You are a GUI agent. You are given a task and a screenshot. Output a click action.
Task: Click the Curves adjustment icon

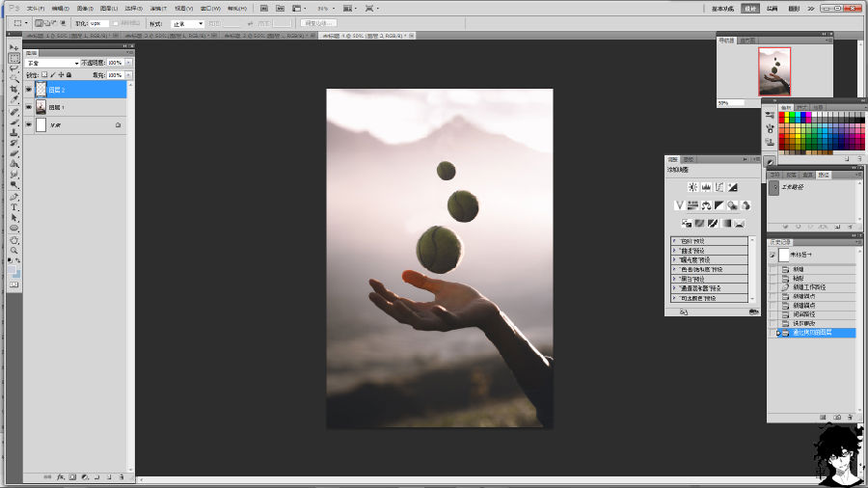pyautogui.click(x=719, y=187)
